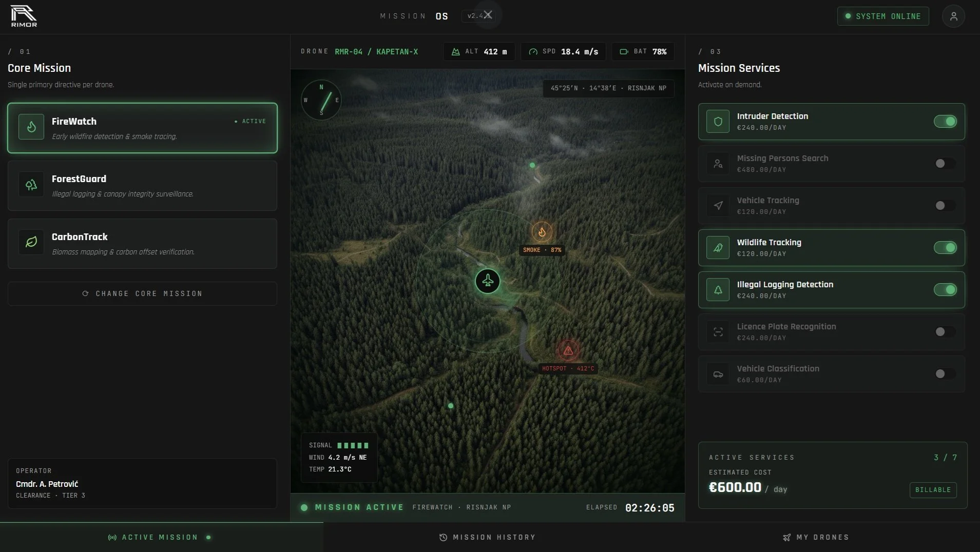Click the WIND 4.2 m/s NE reading
Image resolution: width=980 pixels, height=552 pixels.
click(338, 457)
